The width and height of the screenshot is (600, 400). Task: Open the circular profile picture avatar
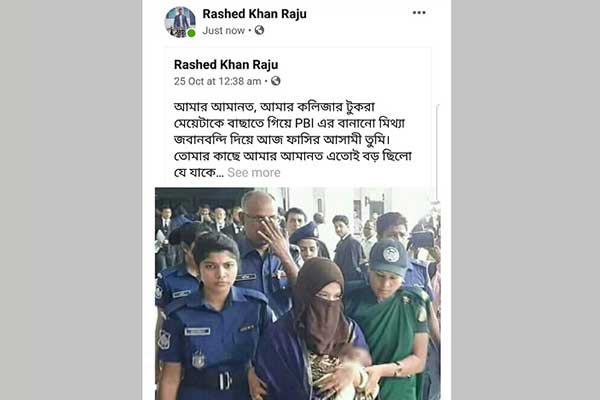coord(180,22)
